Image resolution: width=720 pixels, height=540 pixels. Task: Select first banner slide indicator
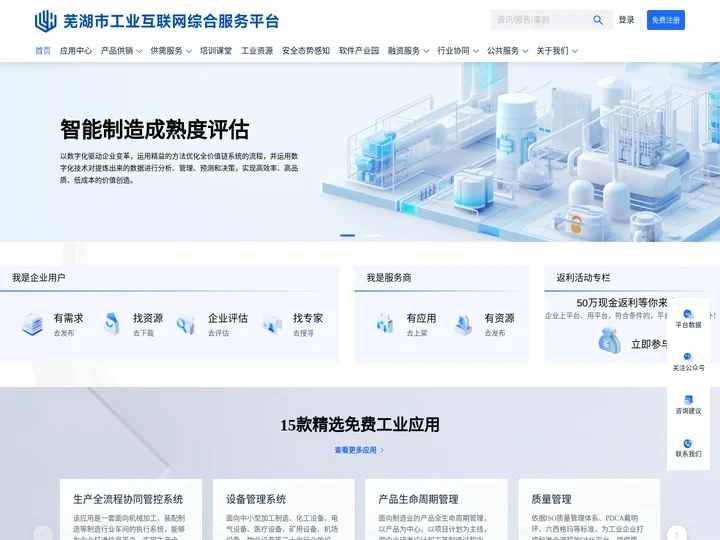pos(347,235)
